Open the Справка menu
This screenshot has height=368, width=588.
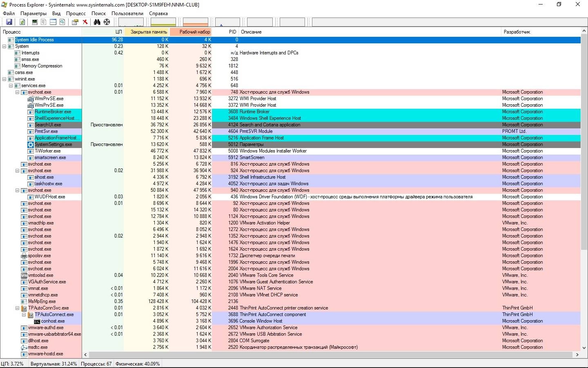158,13
